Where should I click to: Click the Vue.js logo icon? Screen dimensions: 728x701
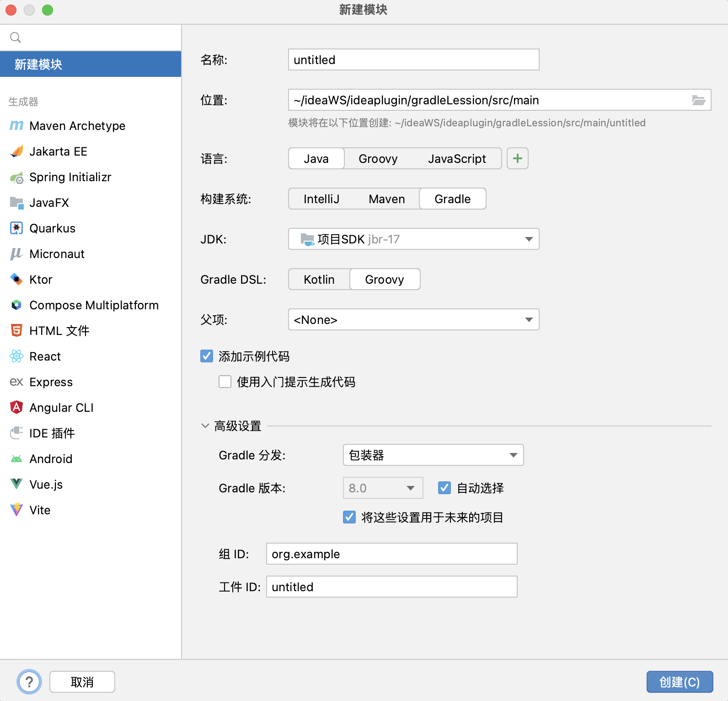point(16,484)
